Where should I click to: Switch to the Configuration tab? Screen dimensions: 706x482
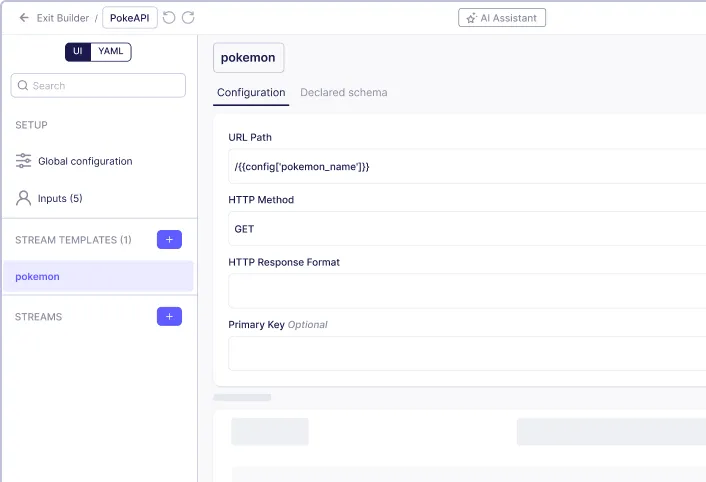pyautogui.click(x=251, y=92)
